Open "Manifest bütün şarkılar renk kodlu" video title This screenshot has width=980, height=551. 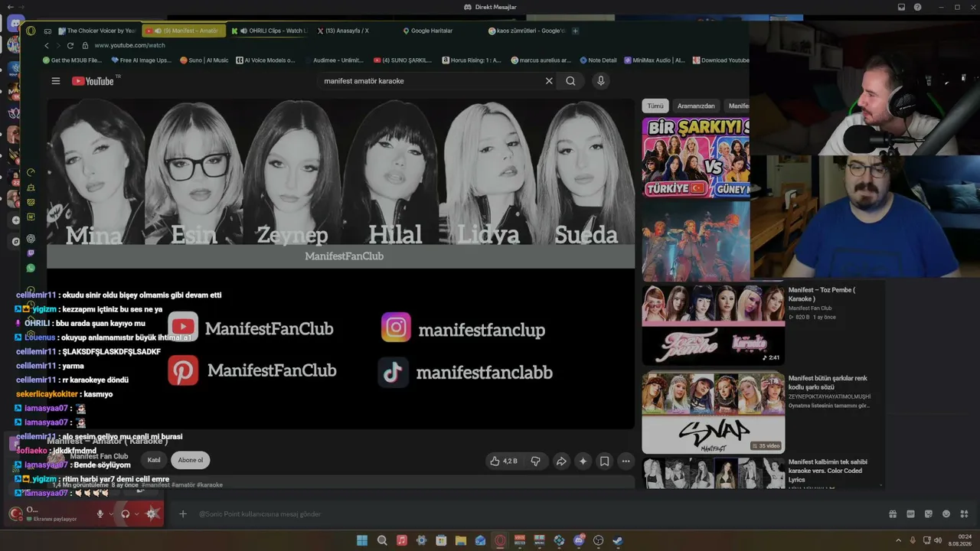(828, 383)
